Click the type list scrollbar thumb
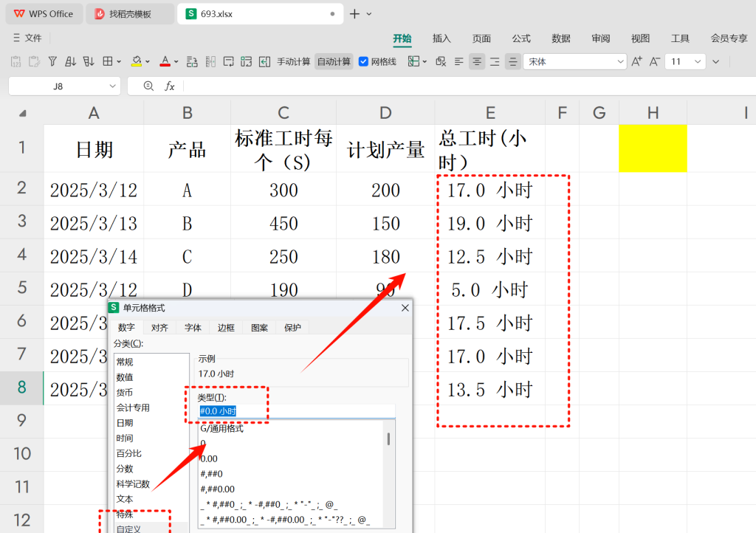 pyautogui.click(x=388, y=439)
